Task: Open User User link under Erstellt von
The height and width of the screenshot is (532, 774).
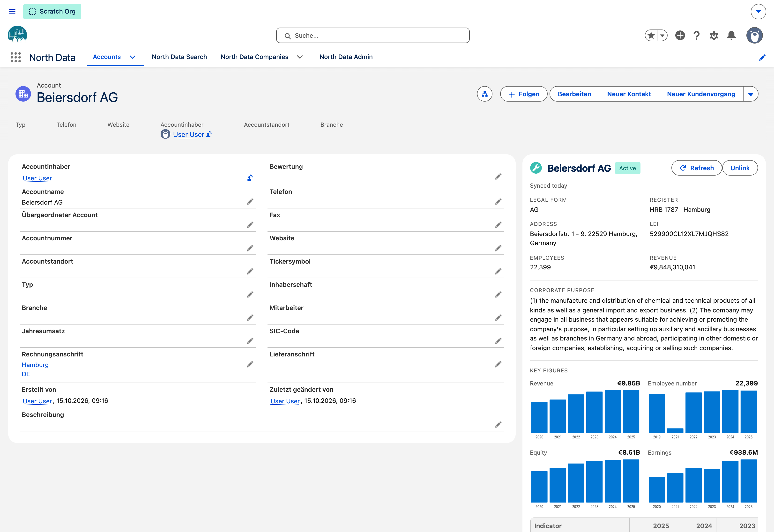Action: tap(37, 401)
